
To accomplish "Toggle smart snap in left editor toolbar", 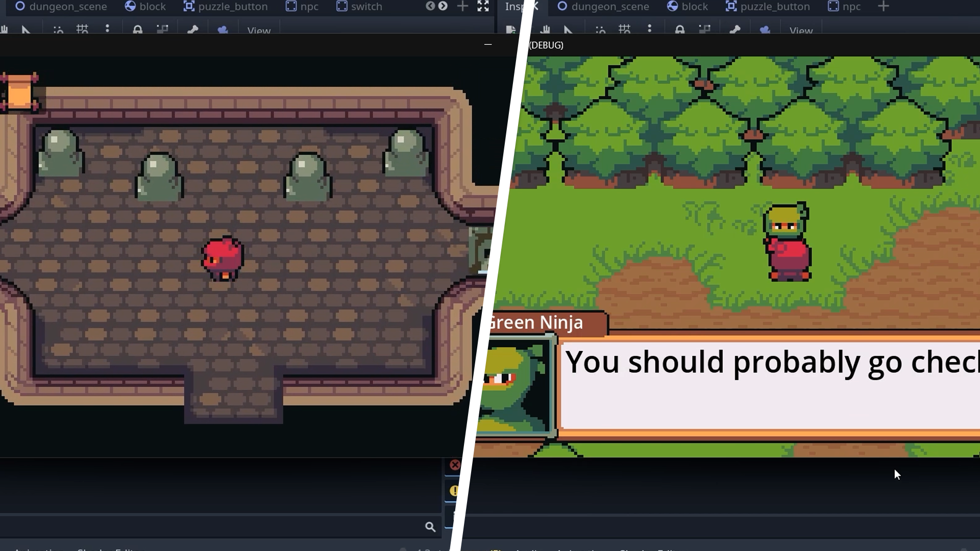I will tap(58, 30).
